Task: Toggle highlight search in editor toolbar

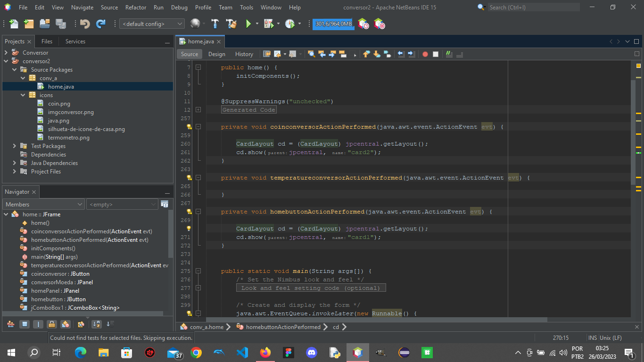Action: pos(343,54)
